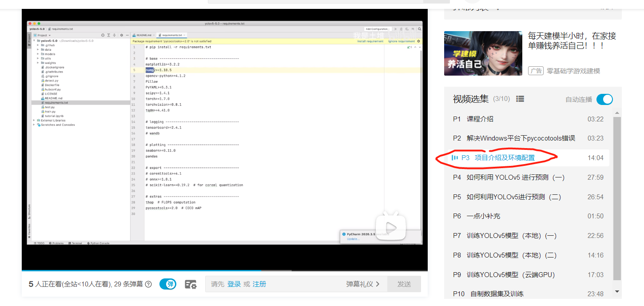
Task: Click the help icon after 29 条弹幕
Action: coord(148,284)
